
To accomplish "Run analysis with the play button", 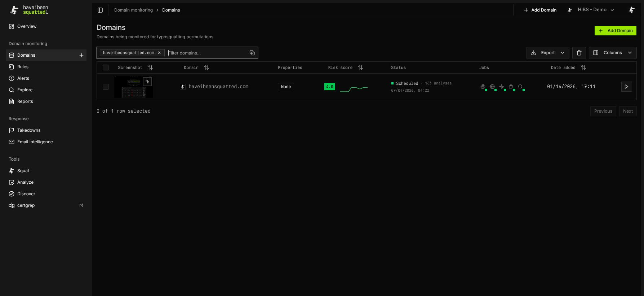I will point(626,87).
